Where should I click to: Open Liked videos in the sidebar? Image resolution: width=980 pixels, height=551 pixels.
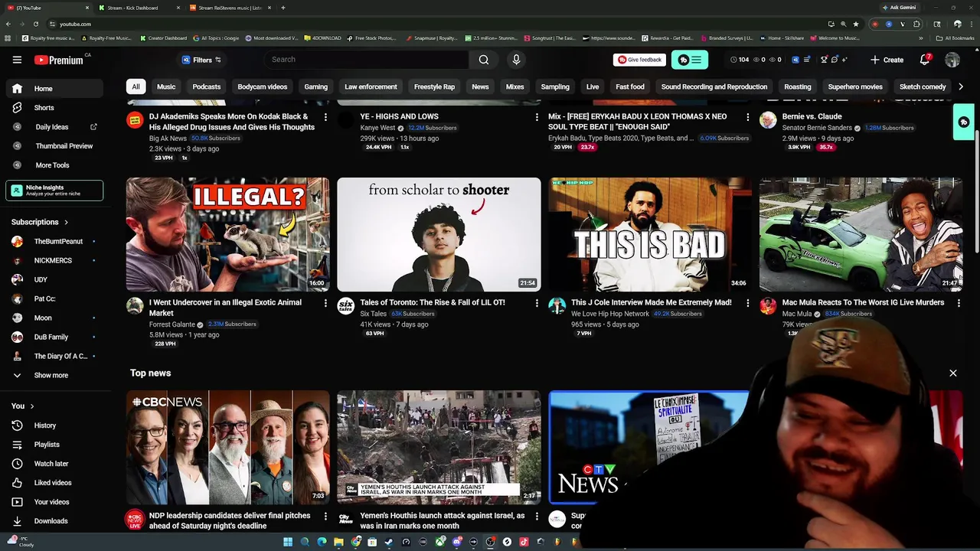(53, 483)
